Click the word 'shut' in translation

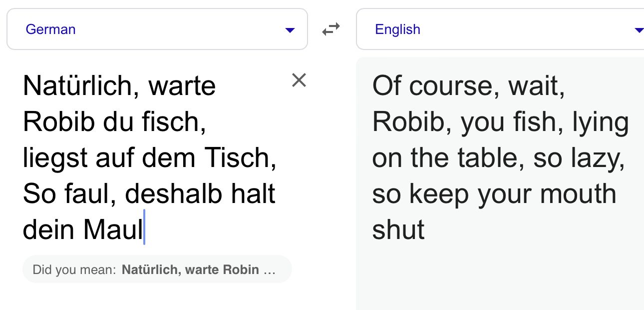click(398, 229)
